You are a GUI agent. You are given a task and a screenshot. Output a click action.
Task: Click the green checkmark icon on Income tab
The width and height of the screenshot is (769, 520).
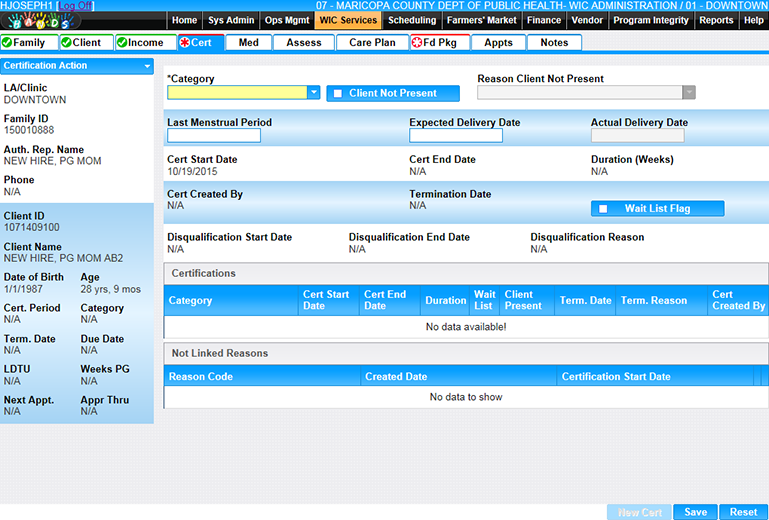[x=122, y=43]
